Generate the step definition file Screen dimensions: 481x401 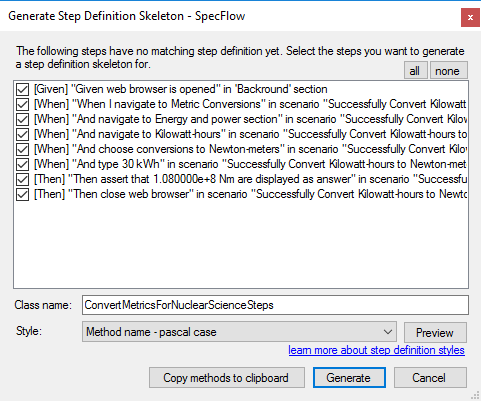[x=349, y=378]
